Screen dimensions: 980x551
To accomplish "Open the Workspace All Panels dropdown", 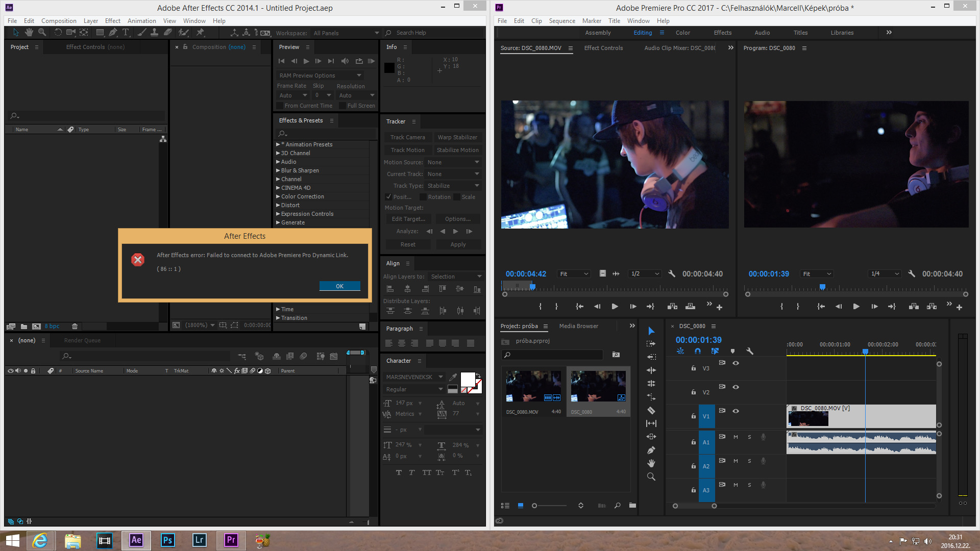I will coord(346,33).
